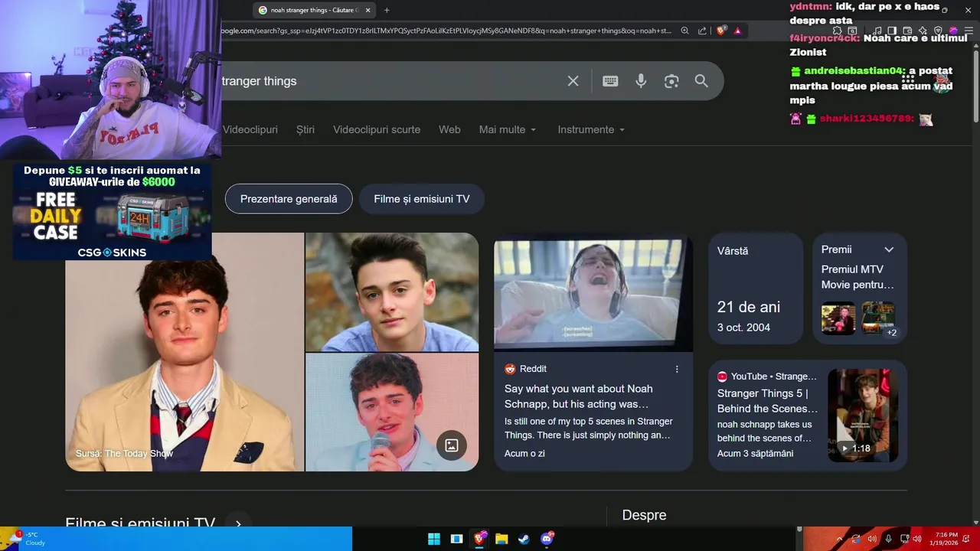Open the taskbar clock showing 7:16 PM
This screenshot has width=980, height=551.
(943, 539)
